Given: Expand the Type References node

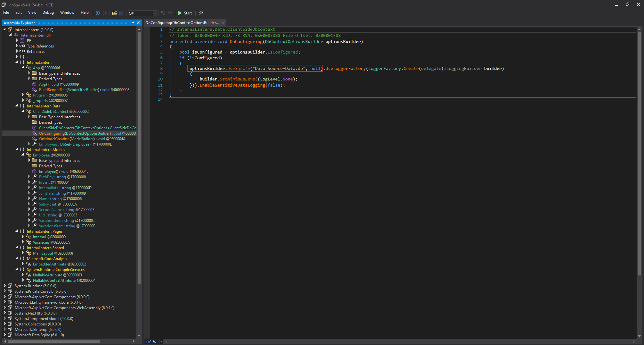Looking at the screenshot, I should [x=17, y=46].
